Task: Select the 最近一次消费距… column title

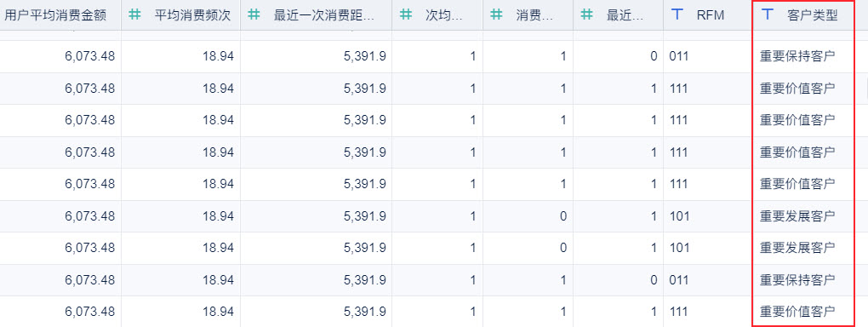Action: pos(324,15)
